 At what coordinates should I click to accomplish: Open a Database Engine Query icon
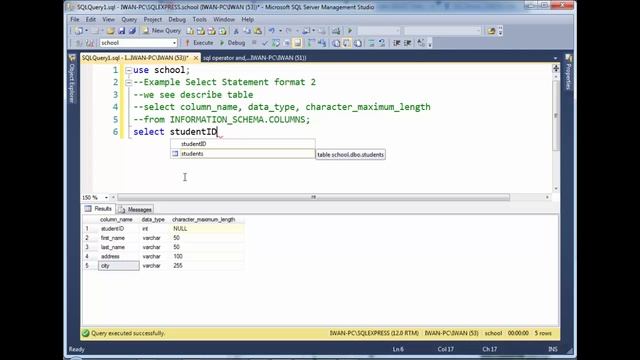(x=190, y=31)
